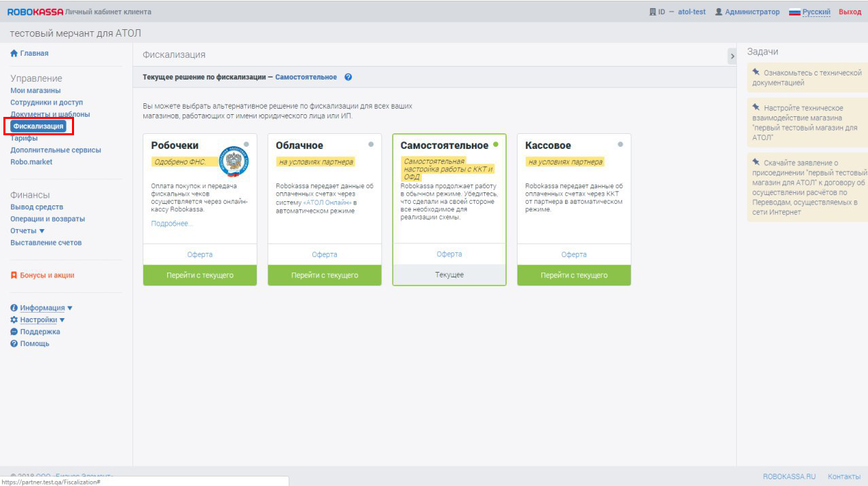The image size is (868, 486).
Task: Click the Russian flag language icon
Action: [795, 12]
